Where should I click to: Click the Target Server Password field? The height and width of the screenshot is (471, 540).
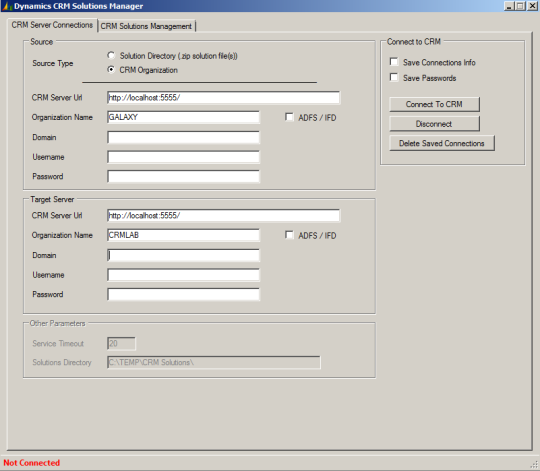183,294
